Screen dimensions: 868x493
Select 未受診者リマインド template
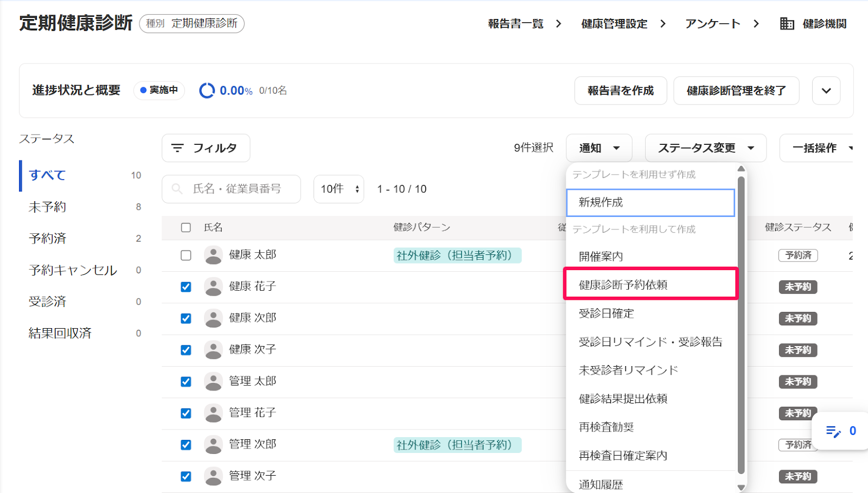pos(650,370)
